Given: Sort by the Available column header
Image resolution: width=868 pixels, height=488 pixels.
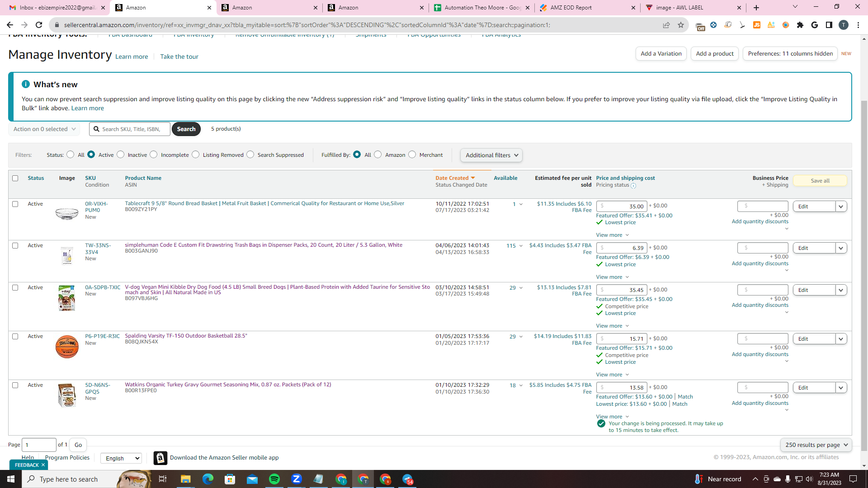Looking at the screenshot, I should (505, 178).
